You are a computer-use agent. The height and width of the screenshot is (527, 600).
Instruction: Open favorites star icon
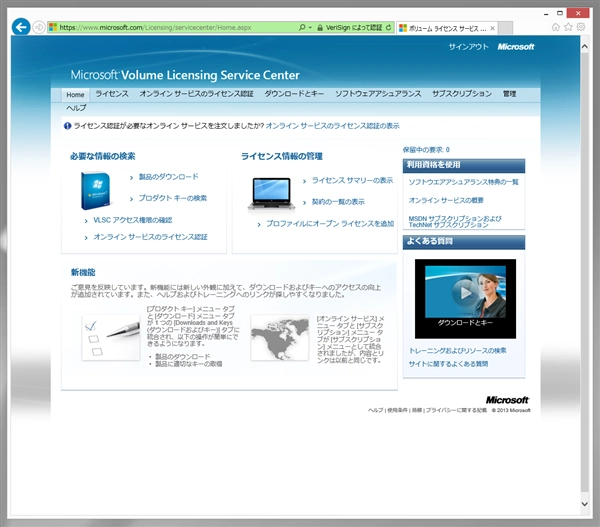click(x=568, y=27)
